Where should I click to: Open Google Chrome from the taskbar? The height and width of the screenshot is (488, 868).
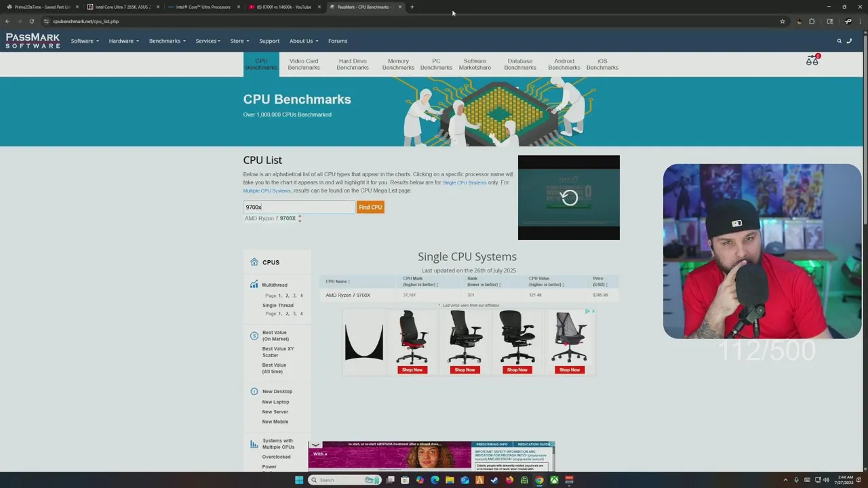click(x=539, y=480)
